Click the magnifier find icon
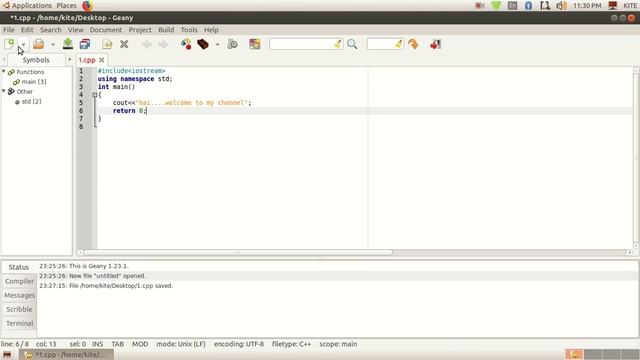This screenshot has height=360, width=640. coord(352,44)
